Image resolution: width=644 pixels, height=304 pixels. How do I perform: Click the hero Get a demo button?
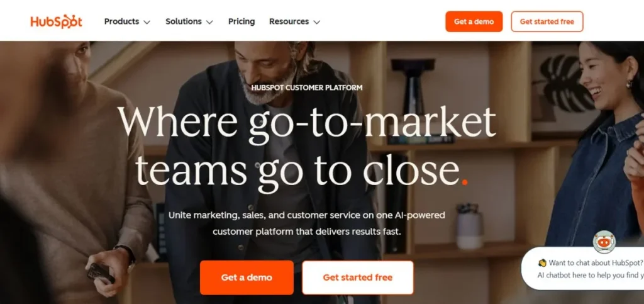pyautogui.click(x=247, y=278)
